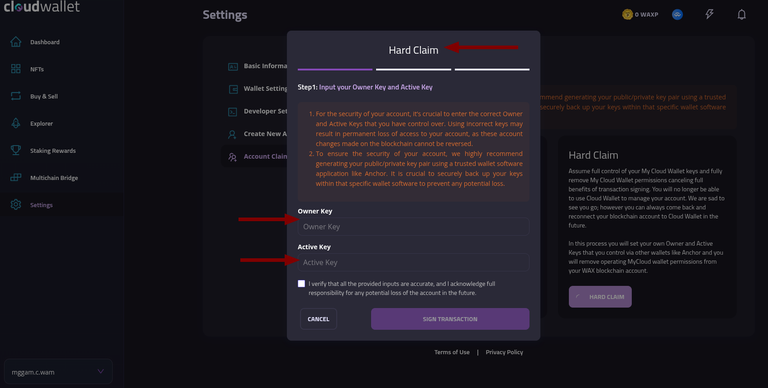768x388 pixels.
Task: Click the Sign Transaction button
Action: (450, 319)
